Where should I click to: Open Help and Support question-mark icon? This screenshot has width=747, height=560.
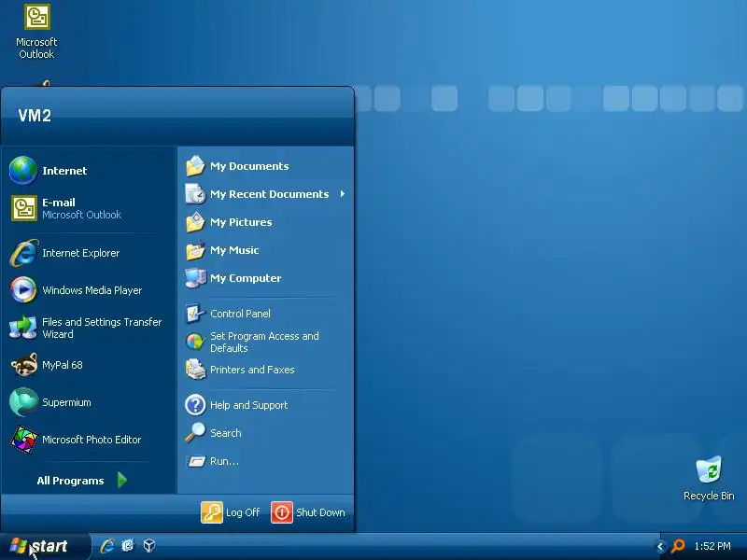195,405
